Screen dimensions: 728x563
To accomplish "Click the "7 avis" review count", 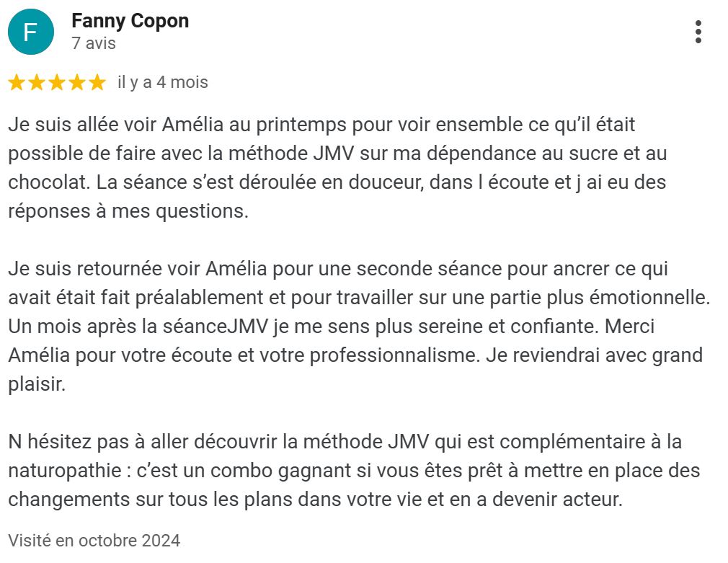I will tap(94, 43).
